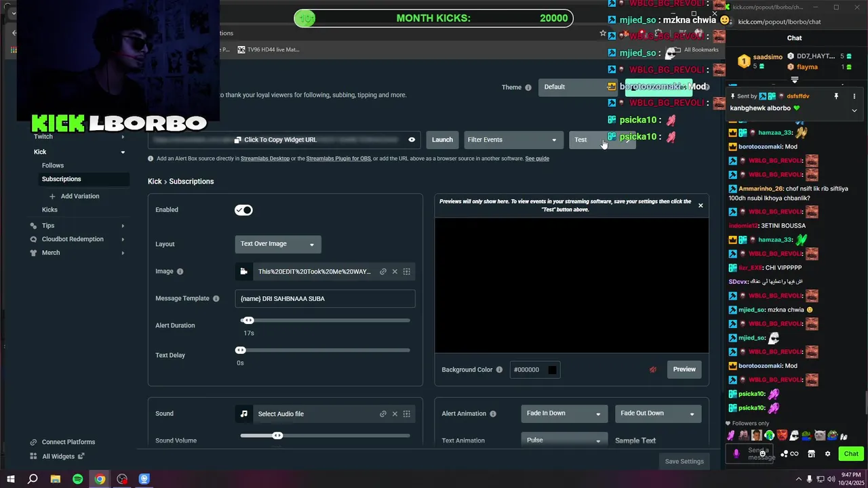Click Background Color info icon
The height and width of the screenshot is (488, 868).
499,370
